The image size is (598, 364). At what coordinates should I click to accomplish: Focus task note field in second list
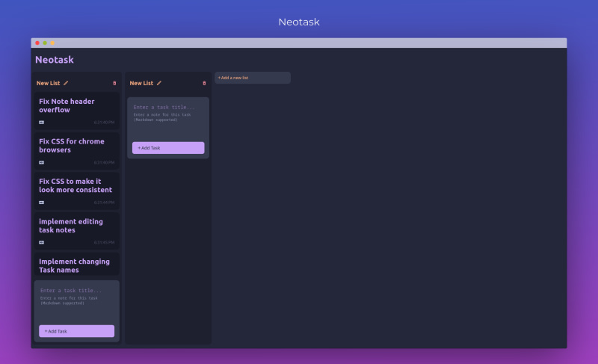point(167,117)
